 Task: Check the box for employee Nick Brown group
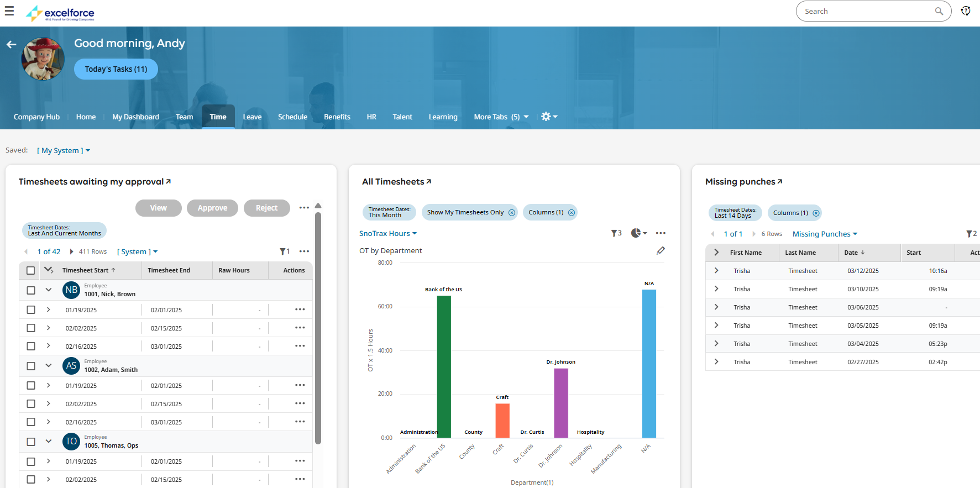coord(31,290)
